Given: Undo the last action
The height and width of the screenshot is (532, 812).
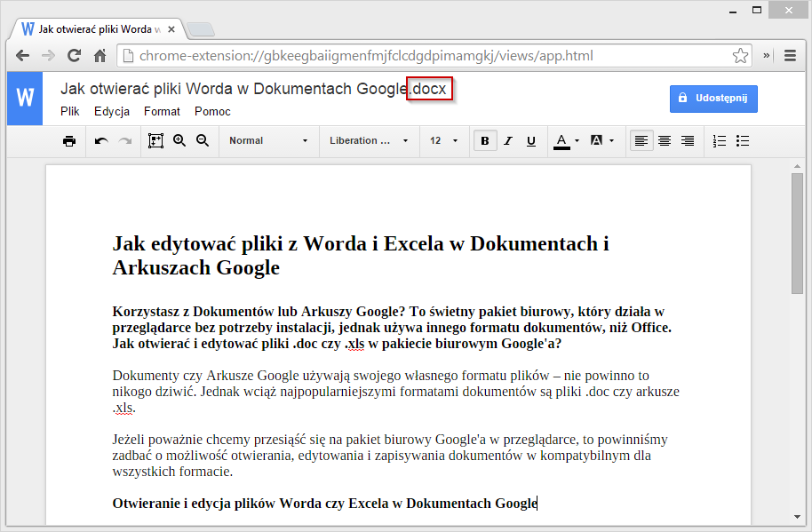Looking at the screenshot, I should (x=101, y=140).
